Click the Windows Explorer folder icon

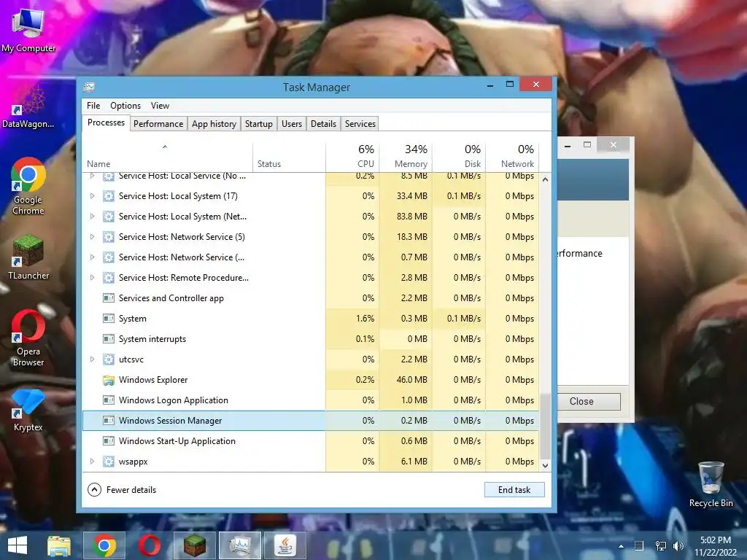pos(109,380)
